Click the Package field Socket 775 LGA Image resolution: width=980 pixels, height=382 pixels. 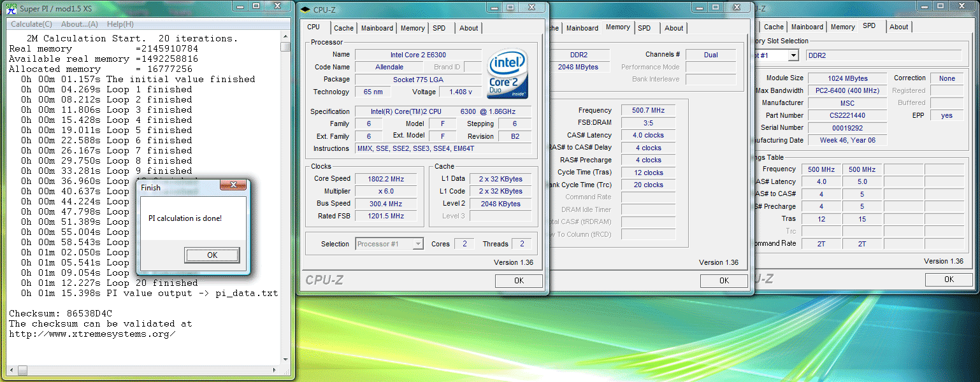pos(418,80)
